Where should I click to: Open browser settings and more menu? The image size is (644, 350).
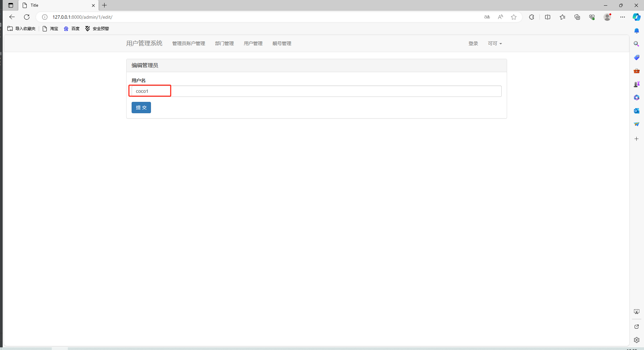tap(623, 17)
